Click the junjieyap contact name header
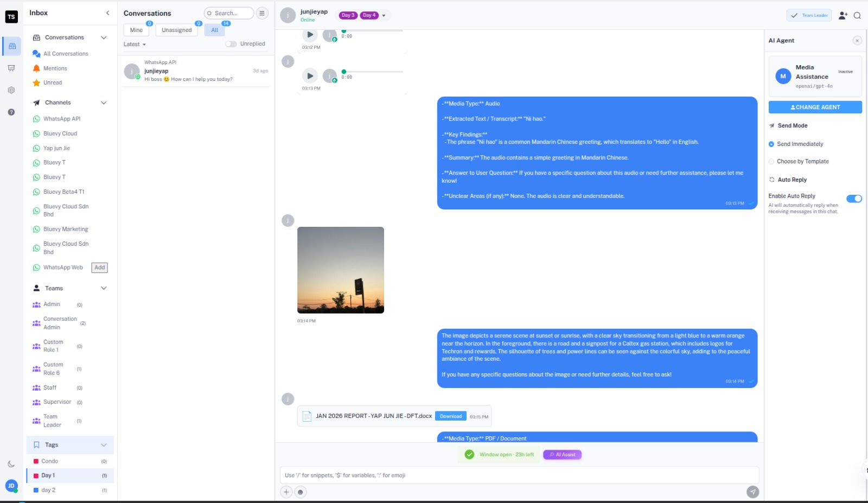Viewport: 868px width, 503px height. [x=314, y=12]
